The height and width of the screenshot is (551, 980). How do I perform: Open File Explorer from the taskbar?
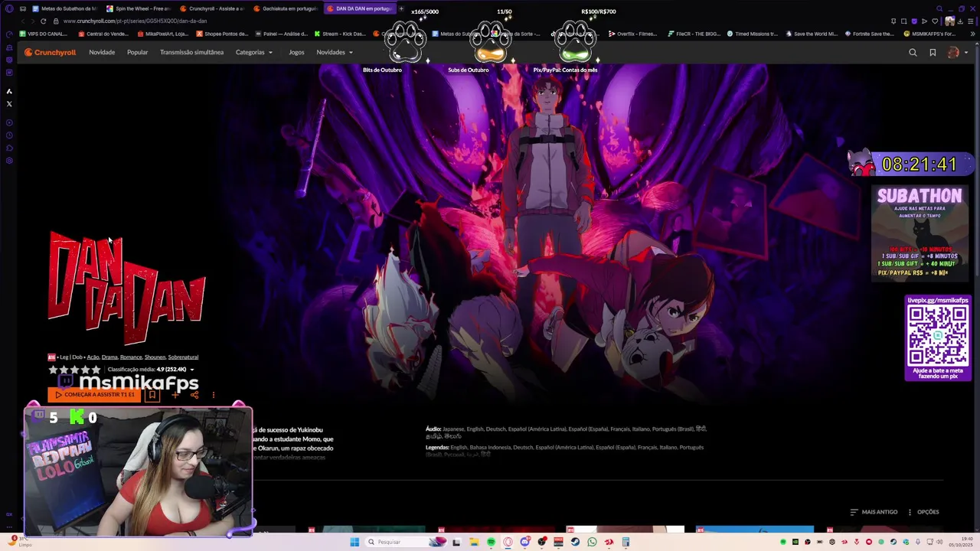474,542
